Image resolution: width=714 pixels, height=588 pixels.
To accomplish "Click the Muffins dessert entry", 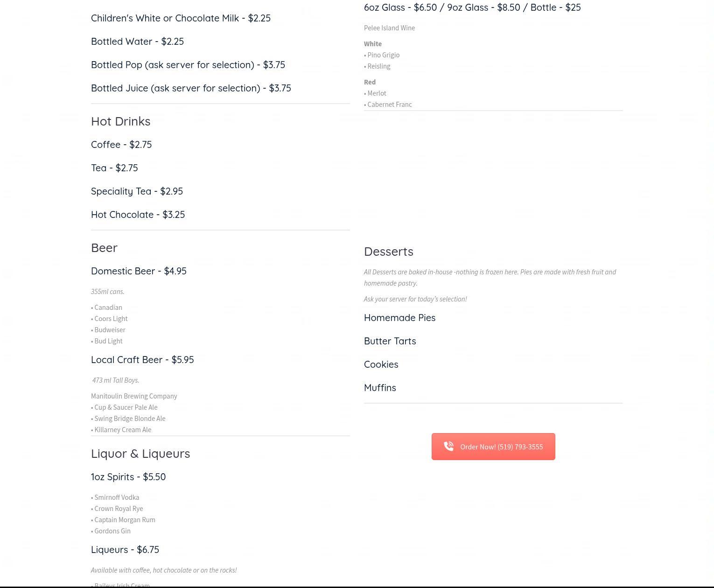I will pos(380,388).
